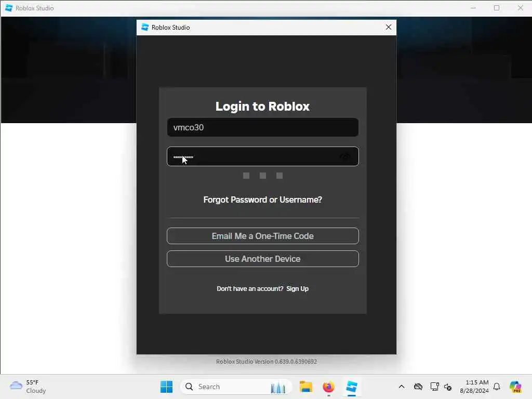Click the password input field

262,156
